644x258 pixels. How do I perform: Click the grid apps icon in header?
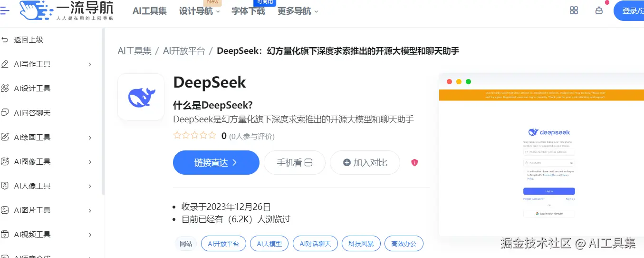(574, 10)
